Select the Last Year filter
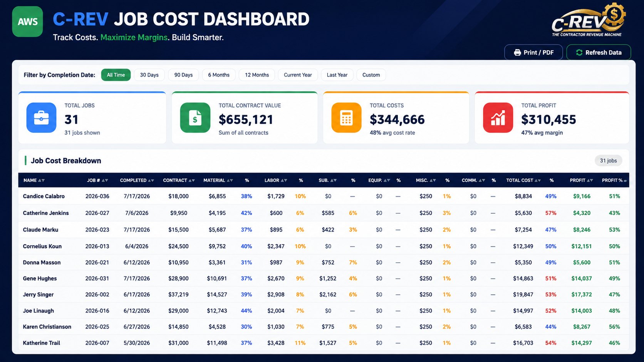This screenshot has width=644, height=362. [x=337, y=75]
